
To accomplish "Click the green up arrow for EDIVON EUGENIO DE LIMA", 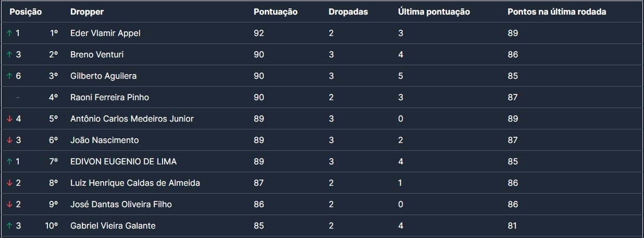I will pos(9,162).
